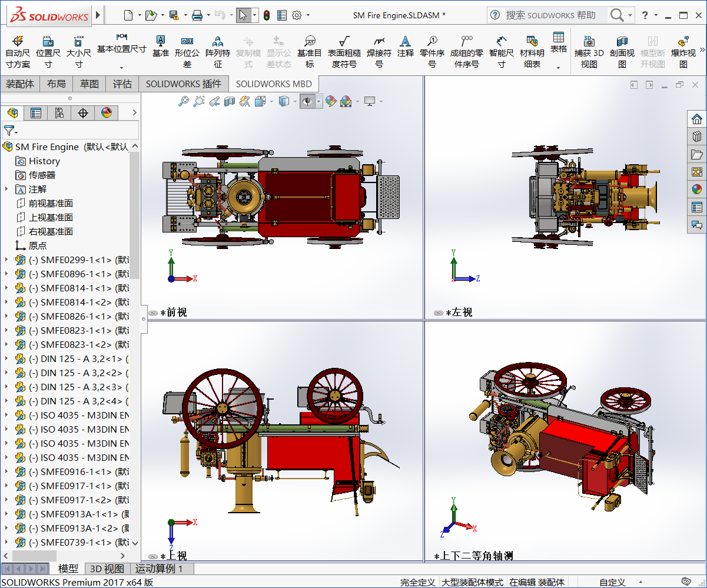This screenshot has height=588, width=707.
Task: Open the Tables (表格) dropdown arrow
Action: pos(558,67)
